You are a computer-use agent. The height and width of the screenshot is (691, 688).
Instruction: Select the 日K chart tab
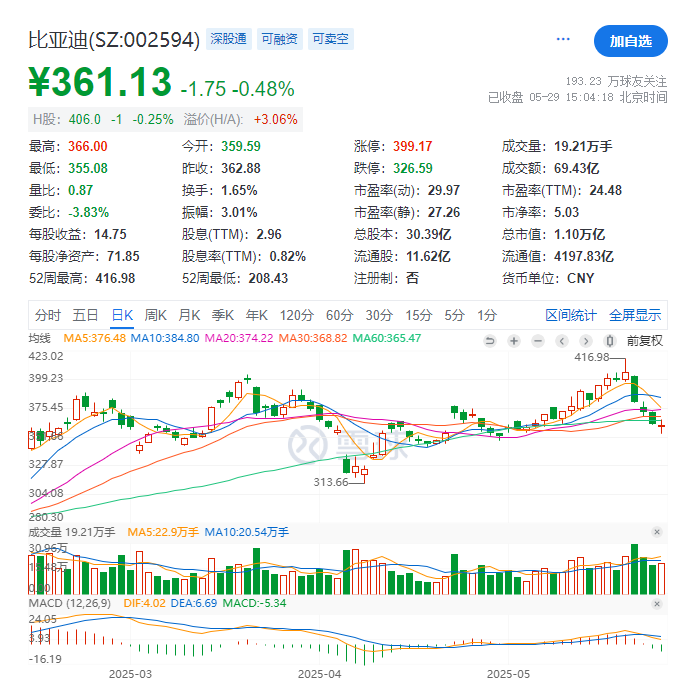pyautogui.click(x=122, y=315)
